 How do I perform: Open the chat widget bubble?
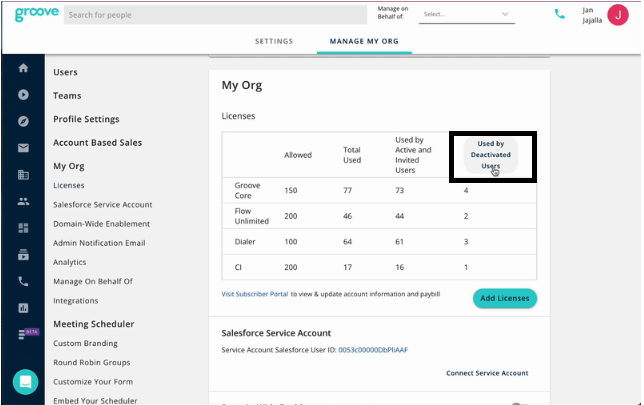[25, 381]
